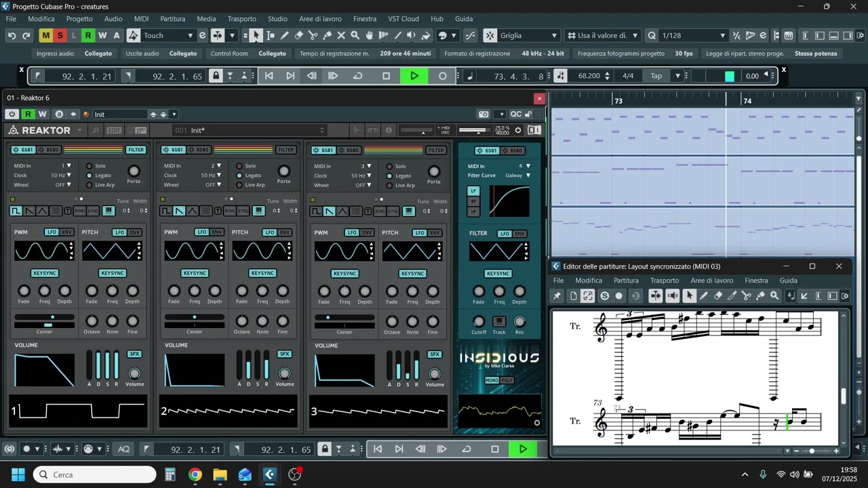This screenshot has height=488, width=868.
Task: Click the ENV button next to PITCH on oscillator 3
Action: coord(435,232)
